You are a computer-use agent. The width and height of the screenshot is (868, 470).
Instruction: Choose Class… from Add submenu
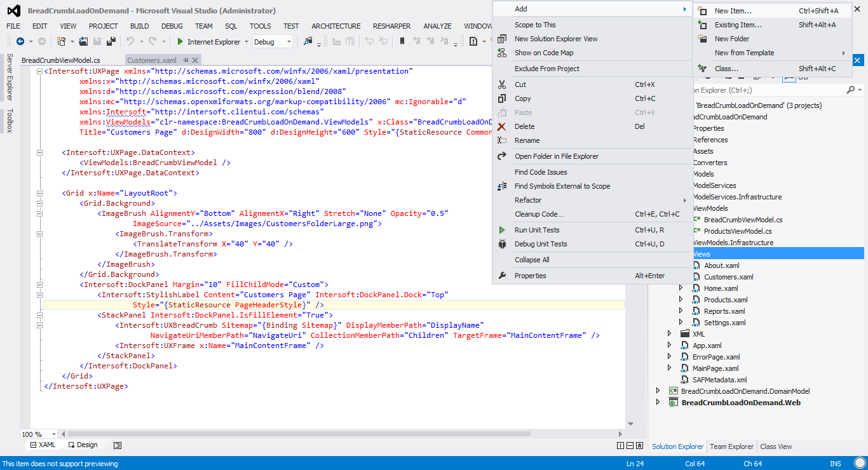click(x=772, y=69)
